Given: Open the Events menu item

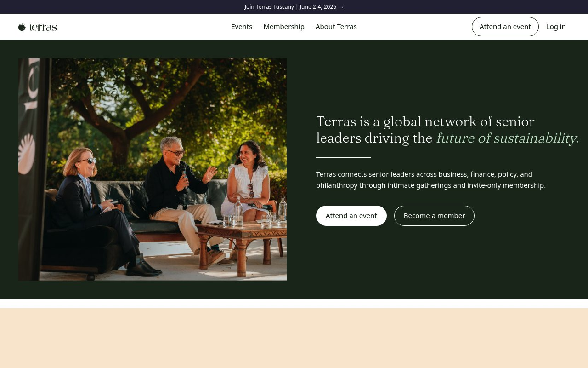Looking at the screenshot, I should [242, 27].
